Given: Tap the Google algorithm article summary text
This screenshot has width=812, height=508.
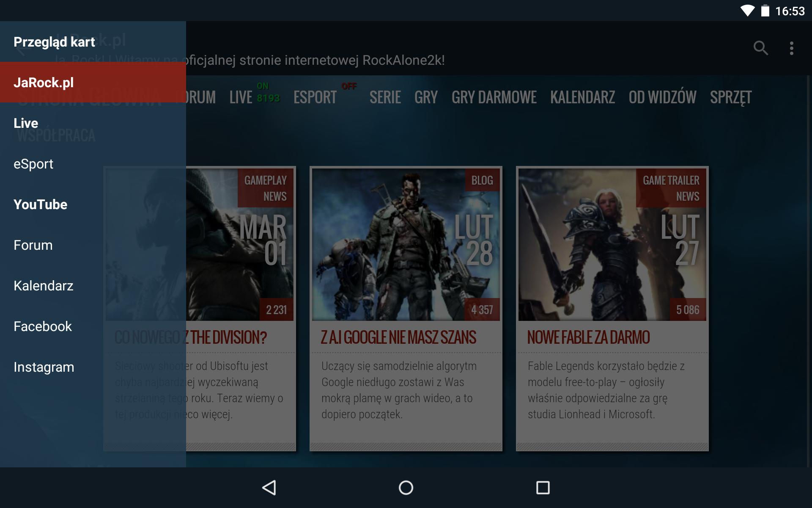Looking at the screenshot, I should point(399,390).
